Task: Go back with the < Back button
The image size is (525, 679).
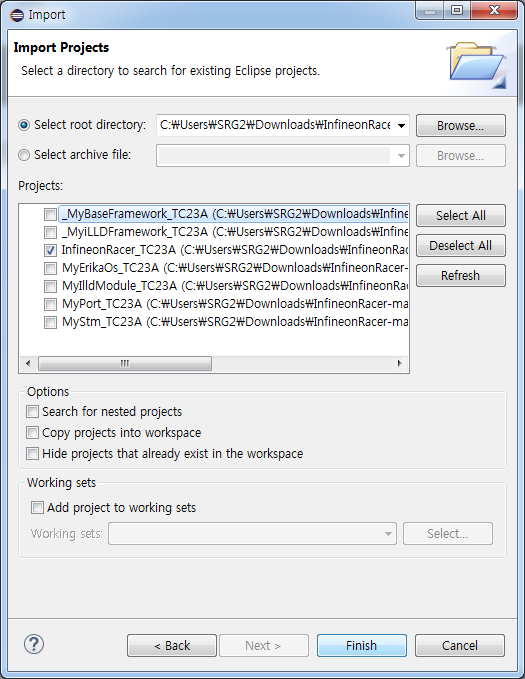Action: click(x=172, y=646)
